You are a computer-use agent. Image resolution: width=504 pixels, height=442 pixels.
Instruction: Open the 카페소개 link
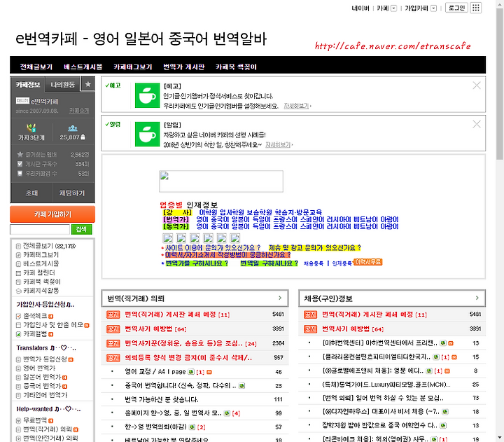[79, 111]
